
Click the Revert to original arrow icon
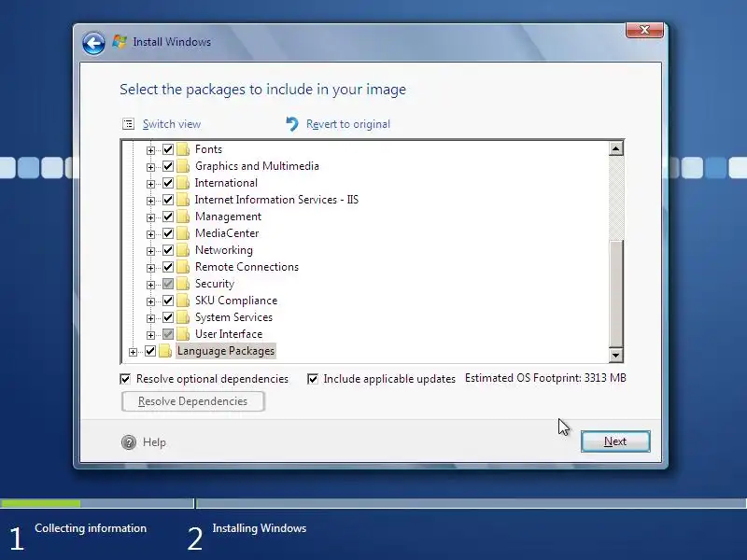292,124
